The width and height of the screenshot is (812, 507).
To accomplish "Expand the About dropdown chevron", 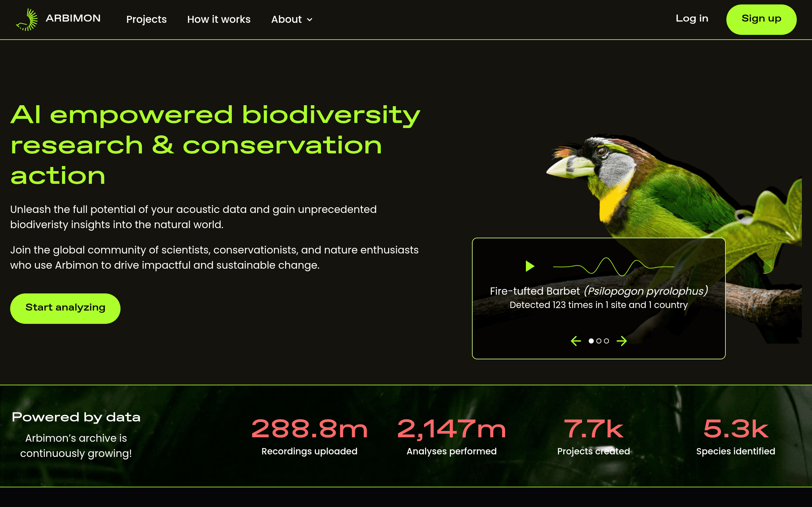I will pyautogui.click(x=310, y=20).
